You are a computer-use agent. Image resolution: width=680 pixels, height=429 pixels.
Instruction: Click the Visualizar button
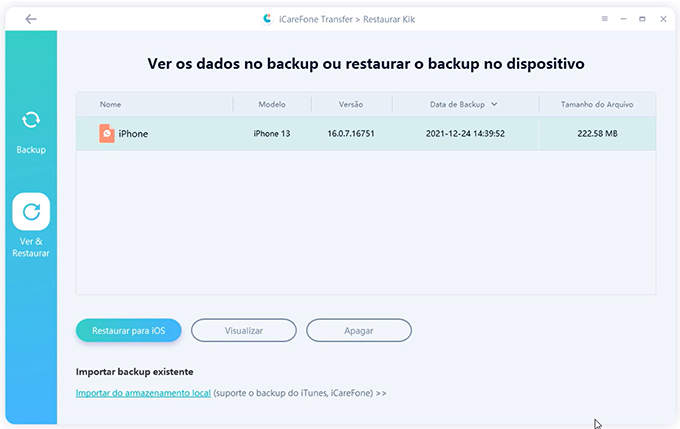(x=244, y=331)
